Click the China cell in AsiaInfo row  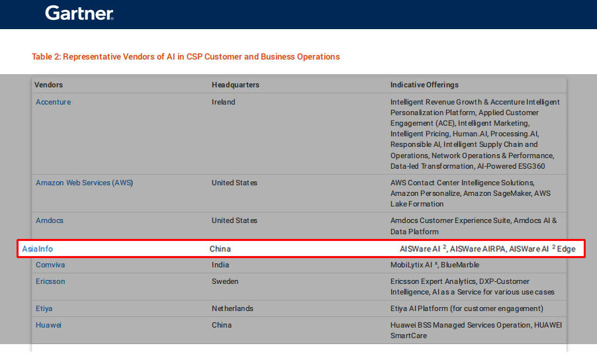coord(220,249)
